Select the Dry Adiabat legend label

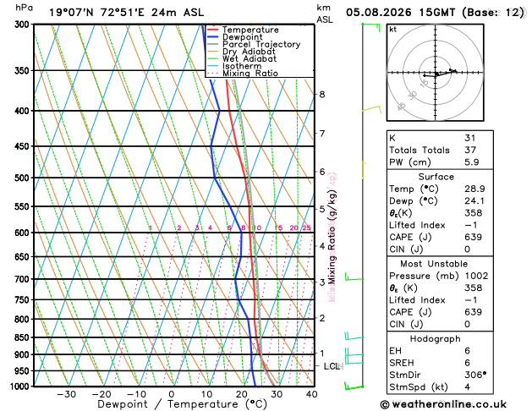(249, 52)
